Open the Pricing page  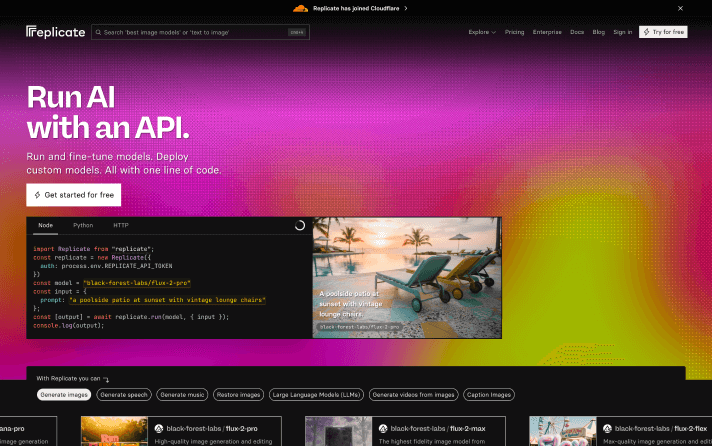pos(514,32)
